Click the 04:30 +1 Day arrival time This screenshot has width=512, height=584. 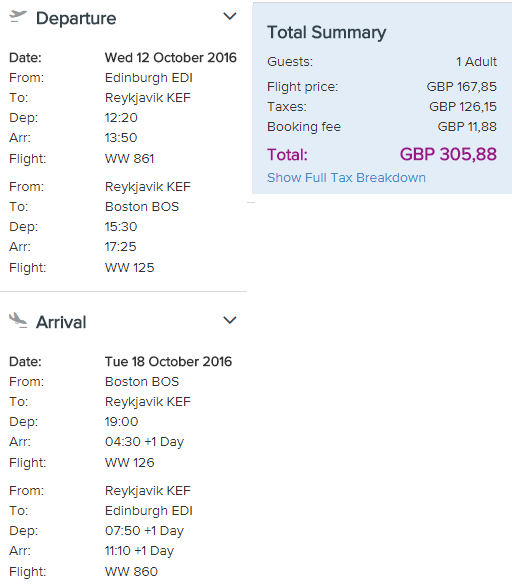[144, 442]
